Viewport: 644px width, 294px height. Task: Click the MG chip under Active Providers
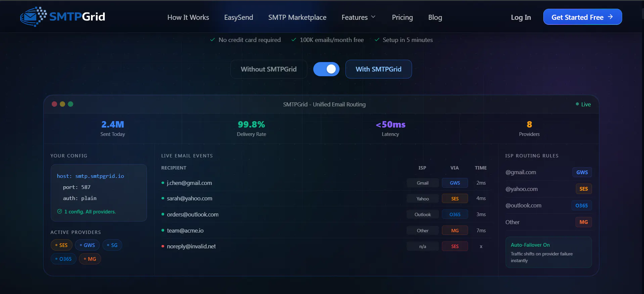[90, 259]
